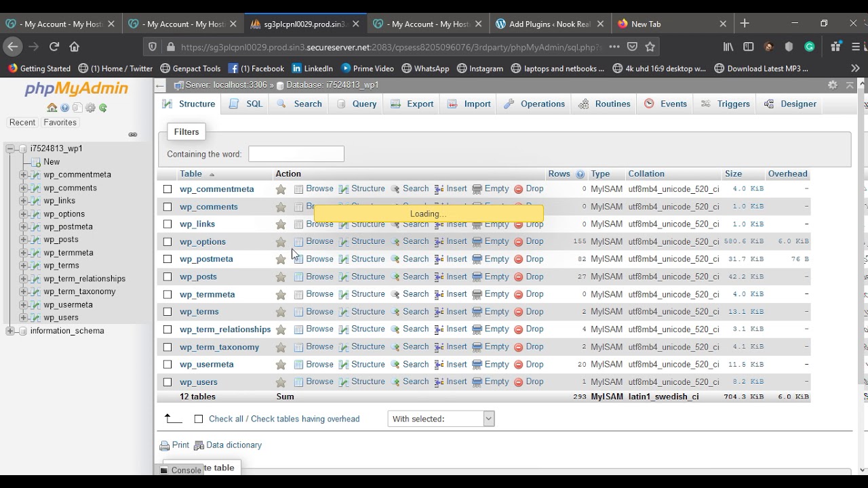This screenshot has height=488, width=868.
Task: Open the Export tab
Action: 413,104
